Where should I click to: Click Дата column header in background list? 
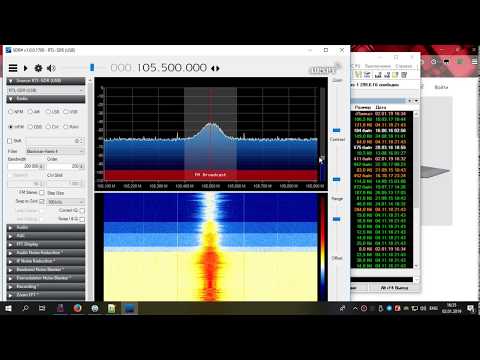[x=381, y=107]
